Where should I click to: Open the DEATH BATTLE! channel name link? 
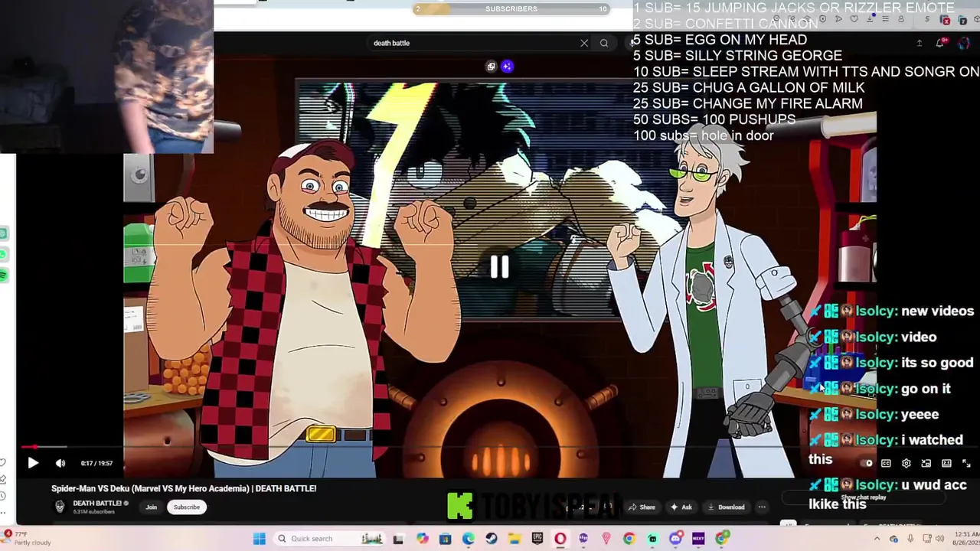pyautogui.click(x=97, y=503)
